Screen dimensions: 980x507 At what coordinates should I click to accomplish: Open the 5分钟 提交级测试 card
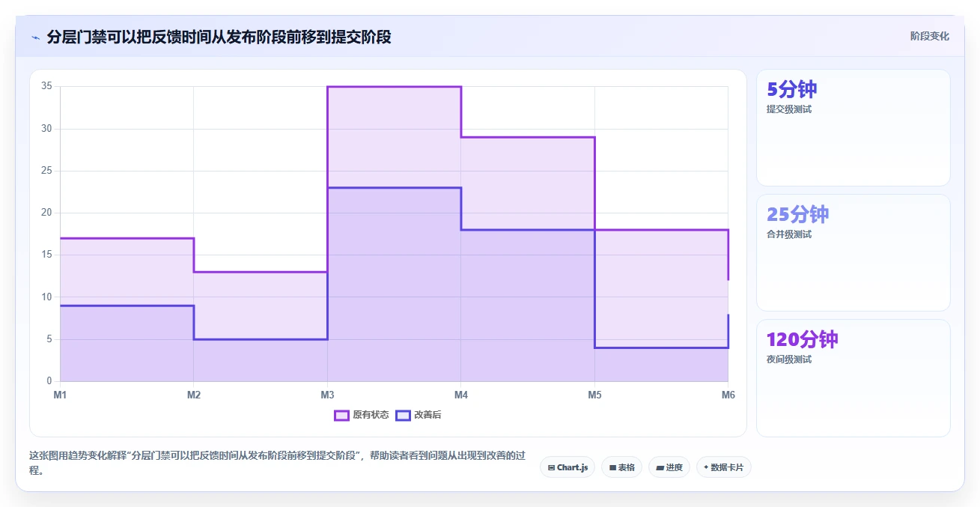point(853,127)
